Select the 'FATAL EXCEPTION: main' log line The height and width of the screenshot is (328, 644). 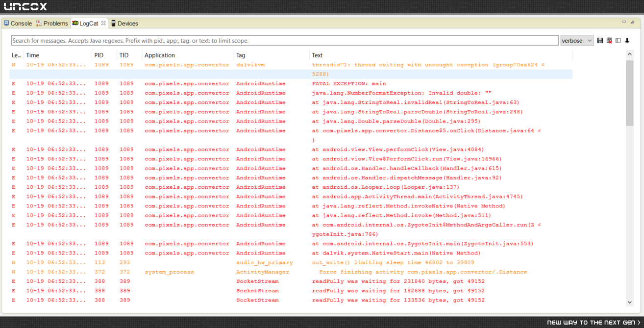291,84
